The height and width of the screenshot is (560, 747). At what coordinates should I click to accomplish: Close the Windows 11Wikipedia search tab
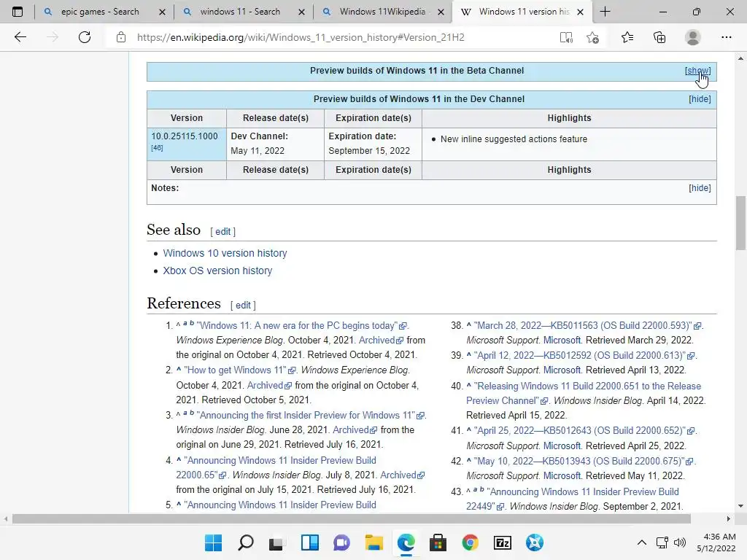[x=441, y=12]
